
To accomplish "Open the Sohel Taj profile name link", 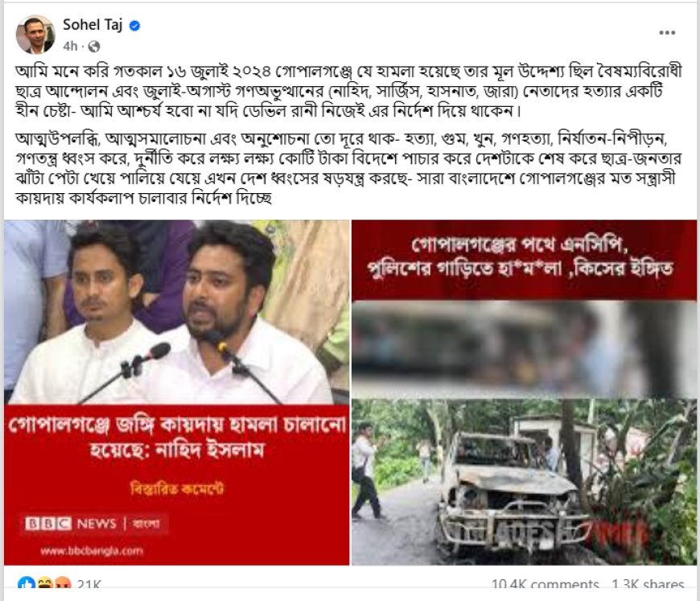I will point(93,25).
